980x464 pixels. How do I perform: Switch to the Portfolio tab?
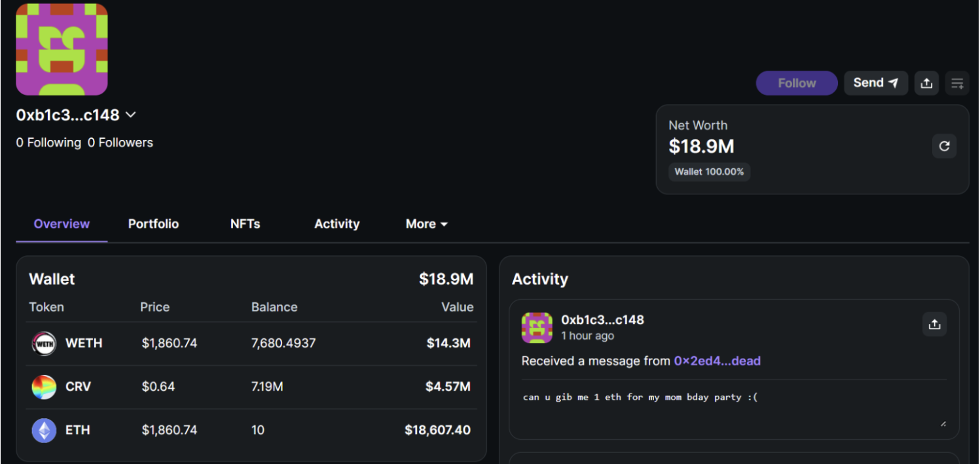(x=153, y=224)
